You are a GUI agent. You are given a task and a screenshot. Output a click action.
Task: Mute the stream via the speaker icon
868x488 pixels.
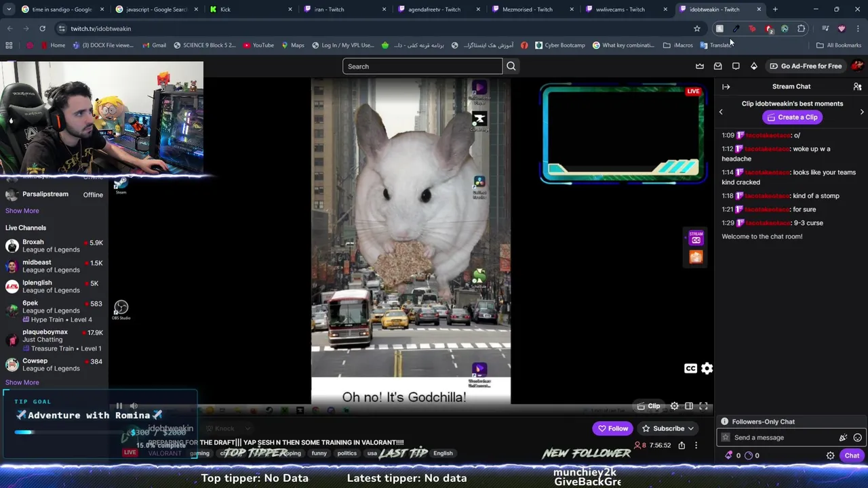click(x=134, y=406)
